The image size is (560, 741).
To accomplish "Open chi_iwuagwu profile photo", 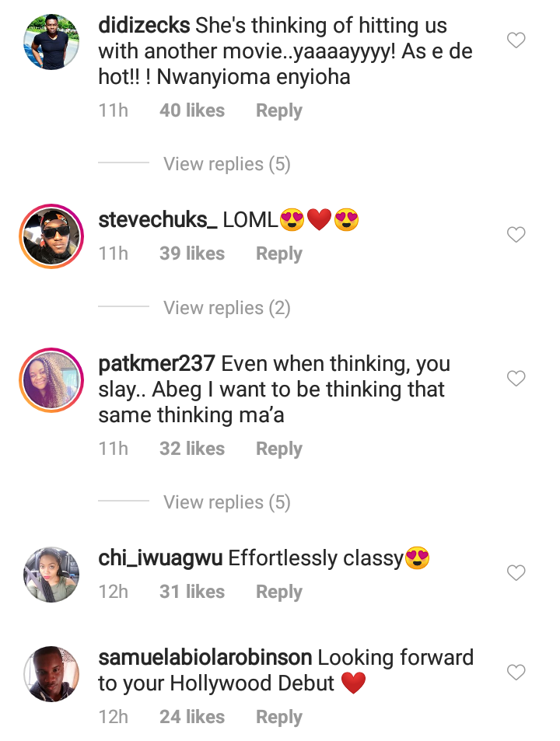I will pyautogui.click(x=52, y=574).
